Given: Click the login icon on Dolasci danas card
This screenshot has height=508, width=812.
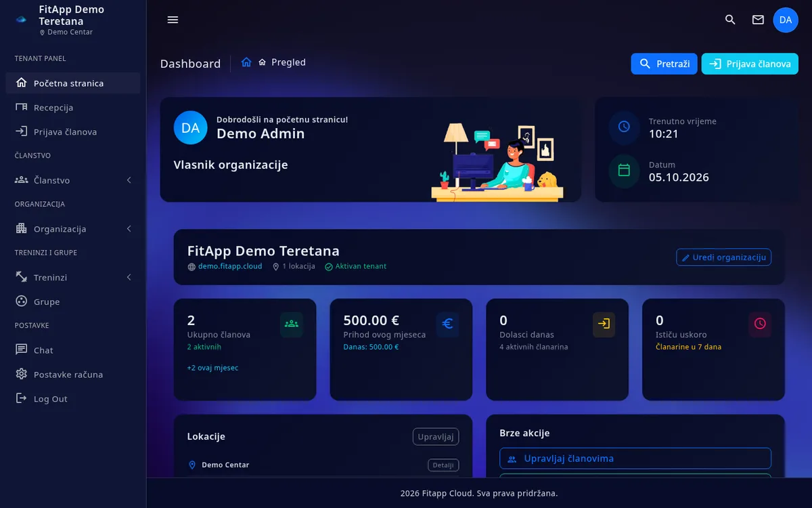Looking at the screenshot, I should point(604,324).
